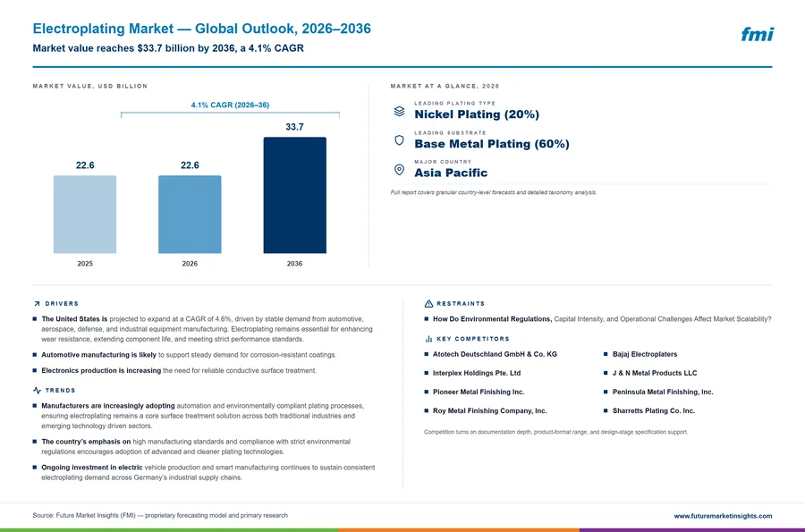This screenshot has height=532, width=805.
Task: Click 'Nickel Plating (20%)' text
Action: click(x=477, y=114)
